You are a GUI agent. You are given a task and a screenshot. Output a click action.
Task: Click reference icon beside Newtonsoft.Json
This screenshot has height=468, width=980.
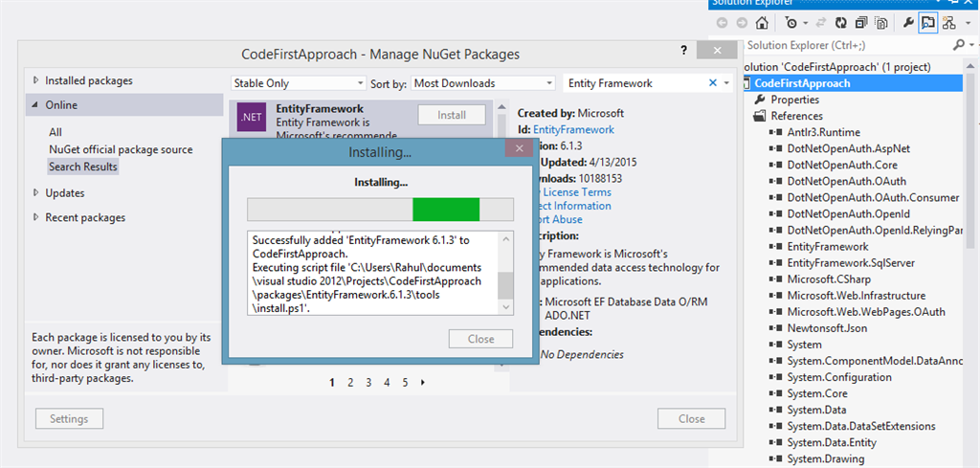pos(776,328)
